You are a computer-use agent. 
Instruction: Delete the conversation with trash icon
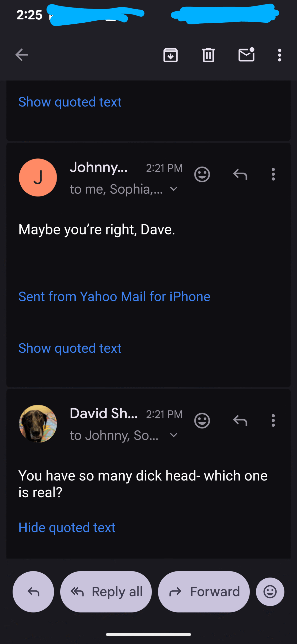click(x=208, y=55)
